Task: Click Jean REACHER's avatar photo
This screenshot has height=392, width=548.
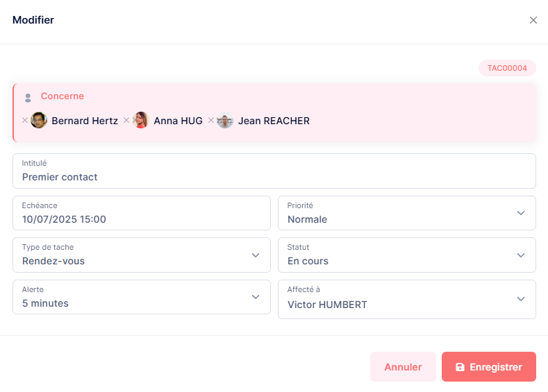Action: pos(225,121)
